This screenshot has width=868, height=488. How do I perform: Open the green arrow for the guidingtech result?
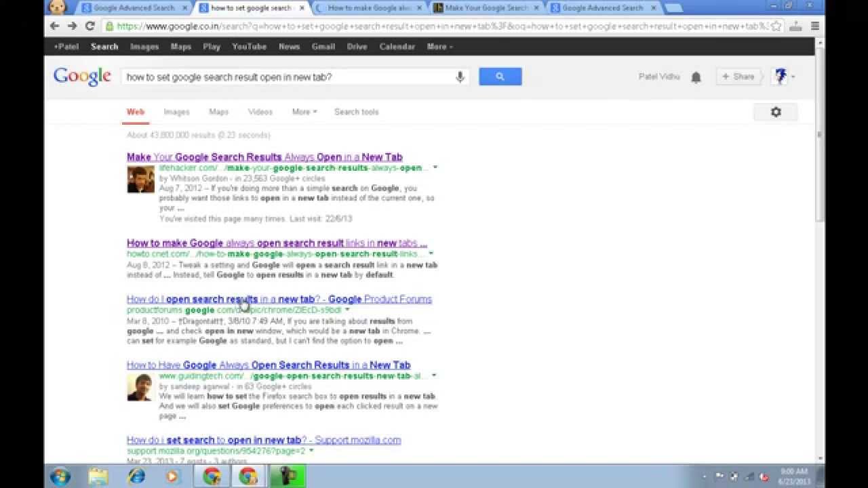(434, 375)
